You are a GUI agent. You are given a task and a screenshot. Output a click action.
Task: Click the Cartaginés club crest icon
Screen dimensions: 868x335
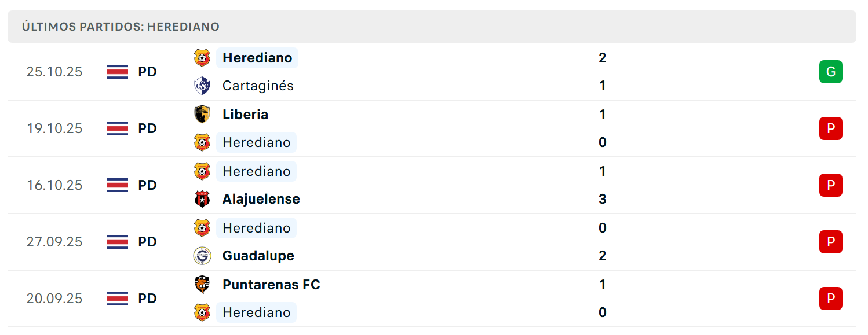pos(202,86)
